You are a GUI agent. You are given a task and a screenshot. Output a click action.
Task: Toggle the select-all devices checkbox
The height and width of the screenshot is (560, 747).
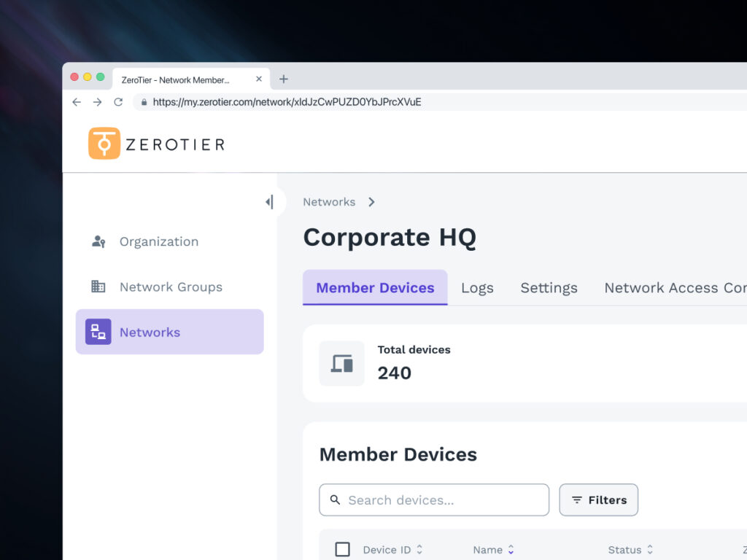342,550
